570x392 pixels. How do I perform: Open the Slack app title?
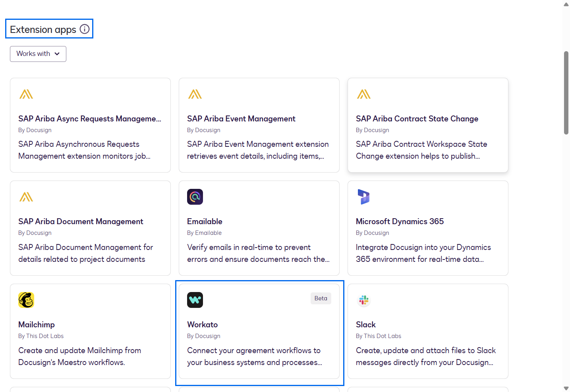366,325
